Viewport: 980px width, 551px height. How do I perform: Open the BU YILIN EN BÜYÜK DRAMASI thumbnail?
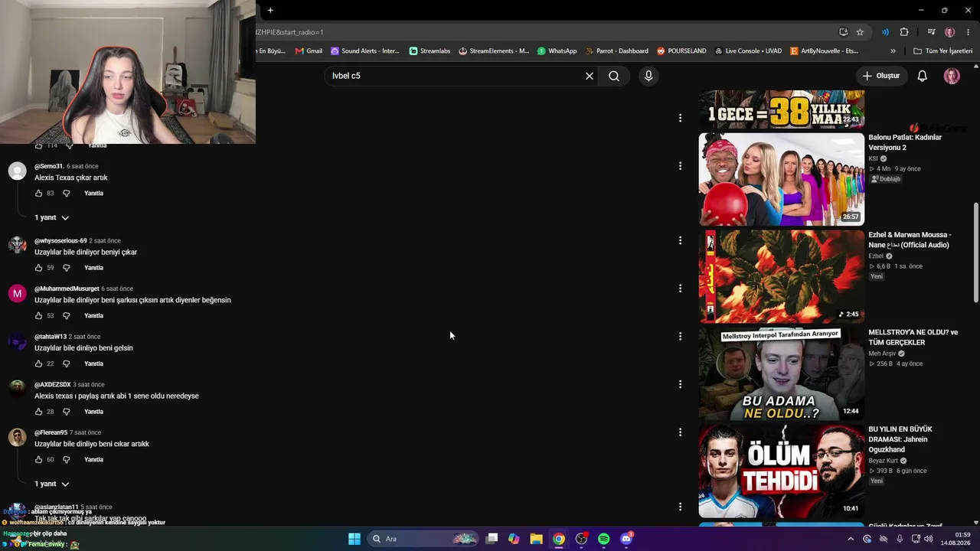pos(781,471)
